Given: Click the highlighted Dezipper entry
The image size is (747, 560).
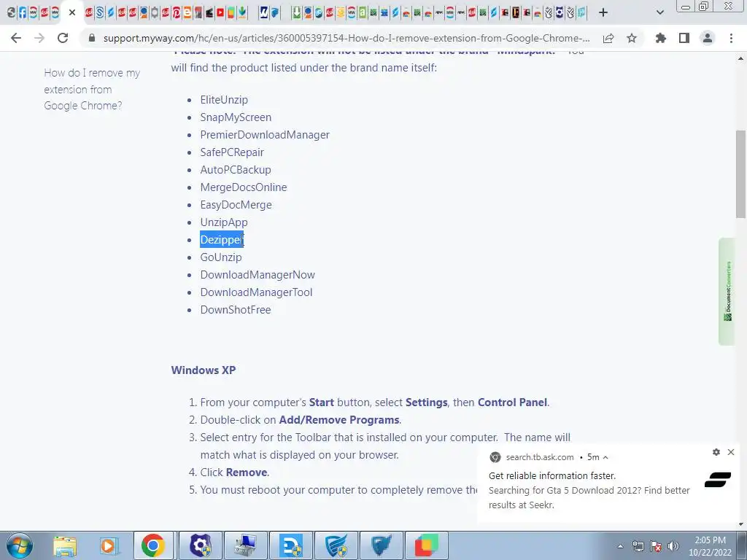Looking at the screenshot, I should (x=222, y=239).
